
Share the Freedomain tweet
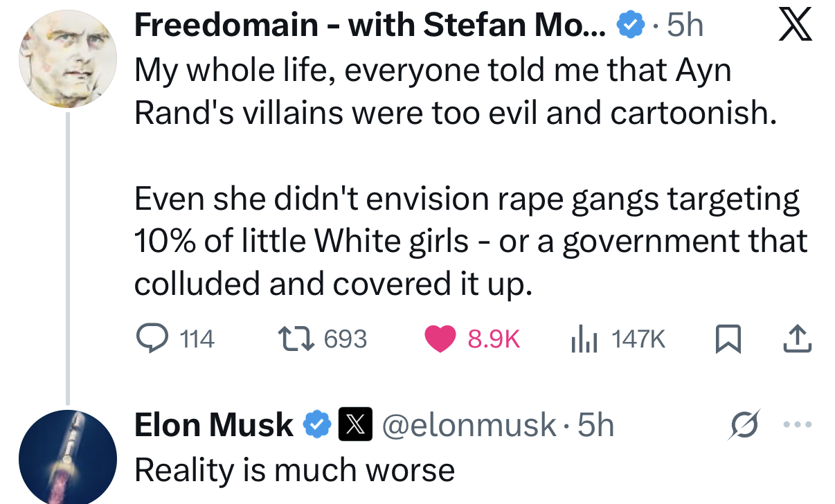coord(798,338)
